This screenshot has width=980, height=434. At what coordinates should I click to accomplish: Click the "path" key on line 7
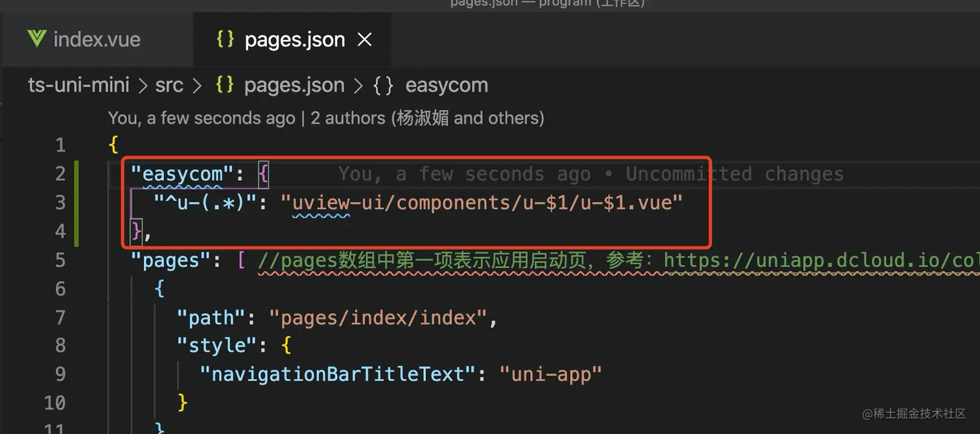211,317
